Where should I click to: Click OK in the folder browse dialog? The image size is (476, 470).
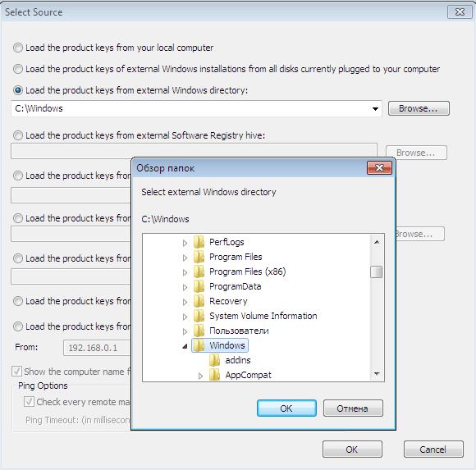point(286,408)
